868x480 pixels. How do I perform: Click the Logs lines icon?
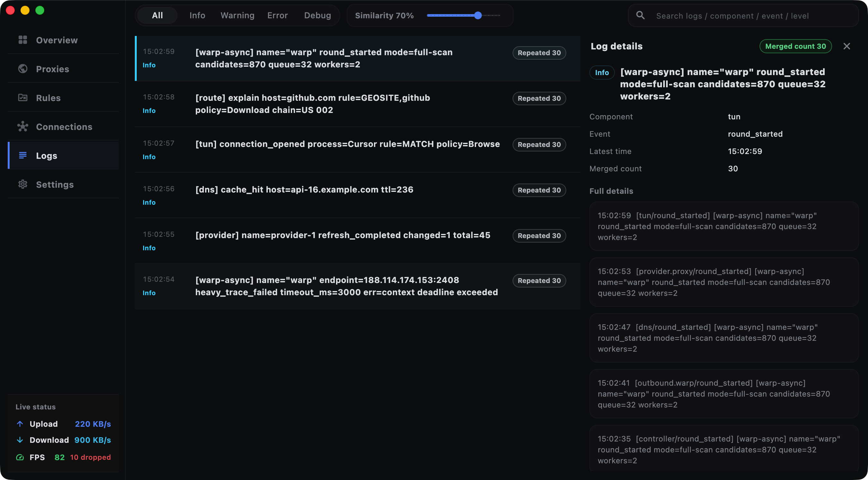pyautogui.click(x=22, y=155)
